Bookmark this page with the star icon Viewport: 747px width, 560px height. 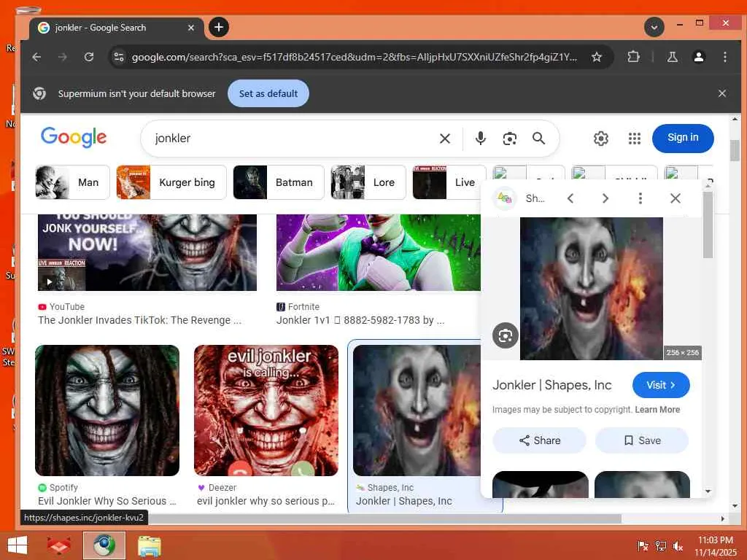pos(597,57)
